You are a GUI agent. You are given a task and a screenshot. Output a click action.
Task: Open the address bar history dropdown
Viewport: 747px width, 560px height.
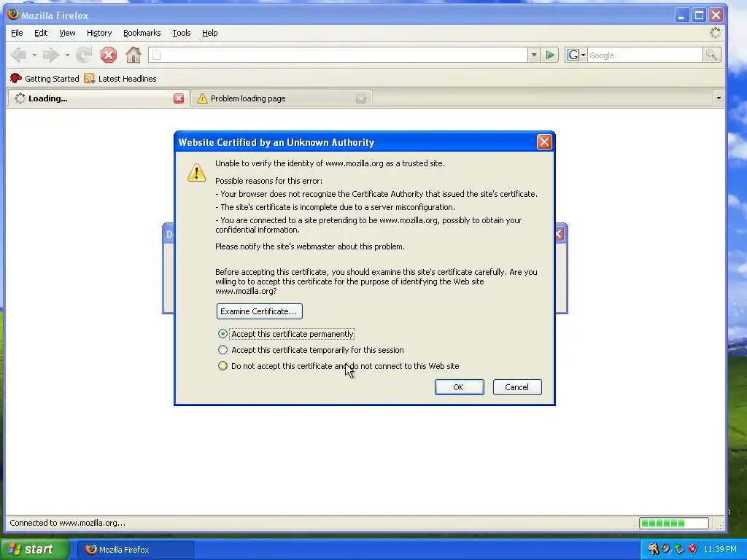pos(534,55)
